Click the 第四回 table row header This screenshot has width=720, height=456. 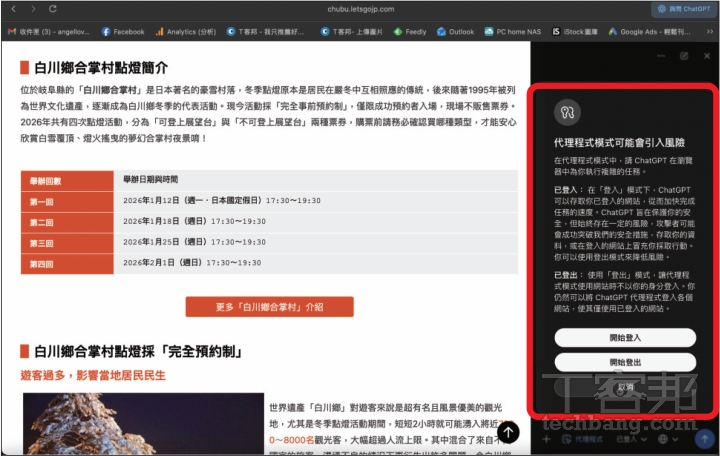[x=67, y=264]
